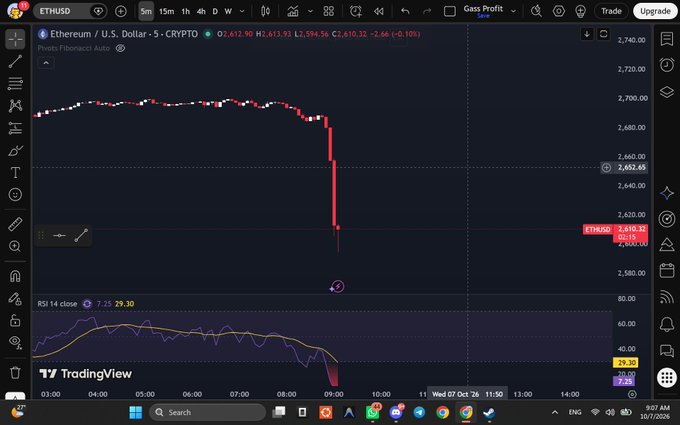Open chart settings

pyautogui.click(x=559, y=11)
